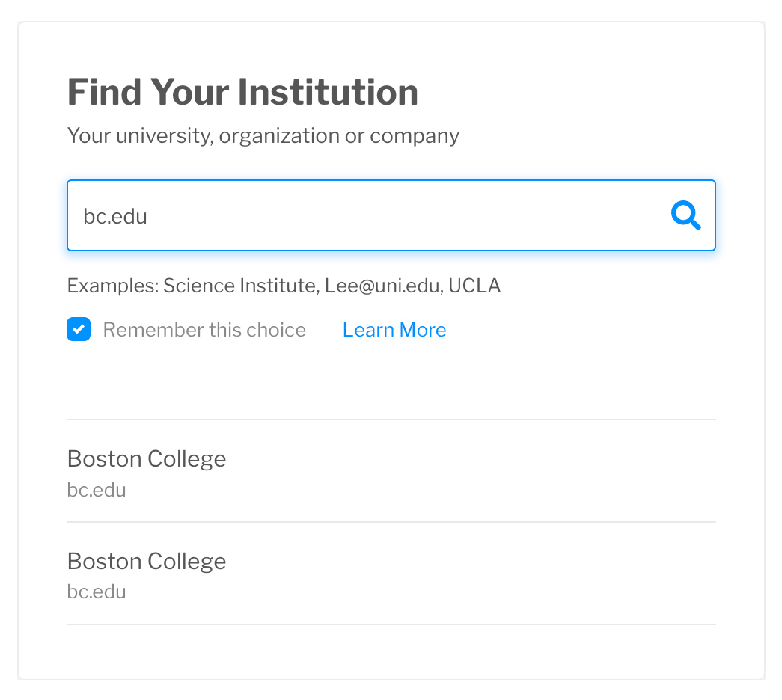Screen dimensions: 782x700
Task: Click the word "Institution" in the heading
Action: 328,92
